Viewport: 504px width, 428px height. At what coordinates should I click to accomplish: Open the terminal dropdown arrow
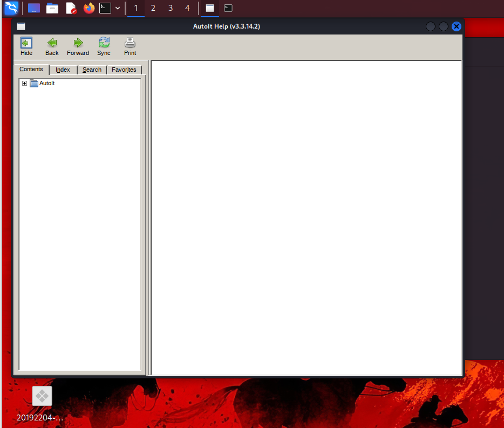(x=118, y=8)
